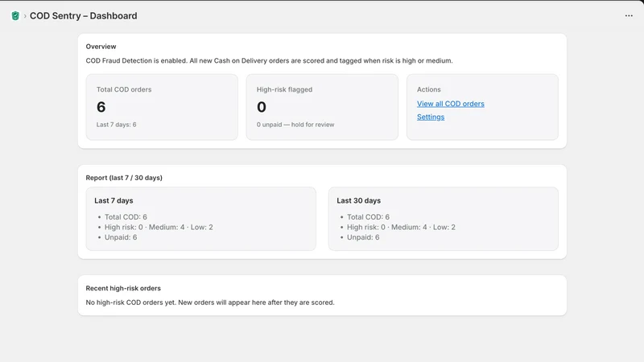Click the High-risk flagged label

click(x=284, y=89)
